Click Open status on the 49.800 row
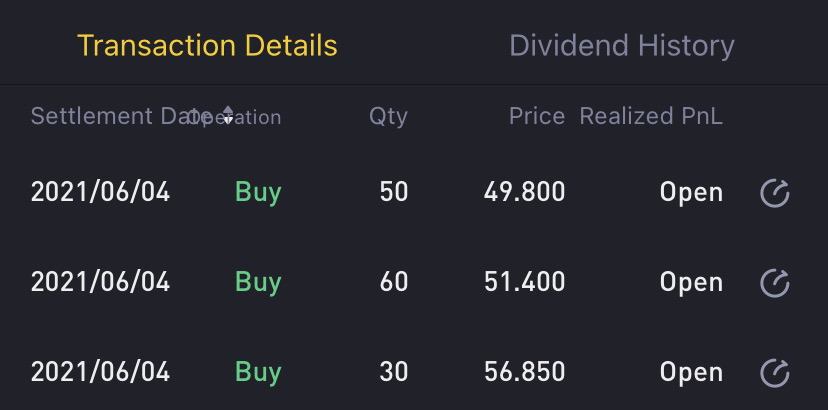Screen dimensions: 828x410 pyautogui.click(x=691, y=192)
